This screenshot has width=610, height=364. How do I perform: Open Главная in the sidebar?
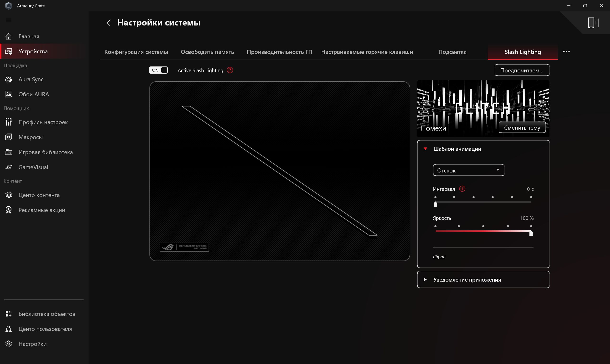point(44,36)
